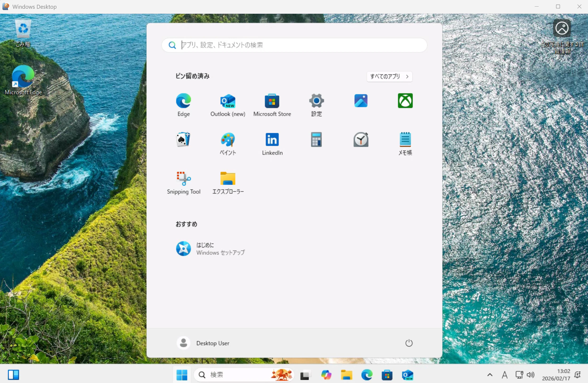Open the clock and date 13:02
The width and height of the screenshot is (588, 383).
(x=556, y=375)
